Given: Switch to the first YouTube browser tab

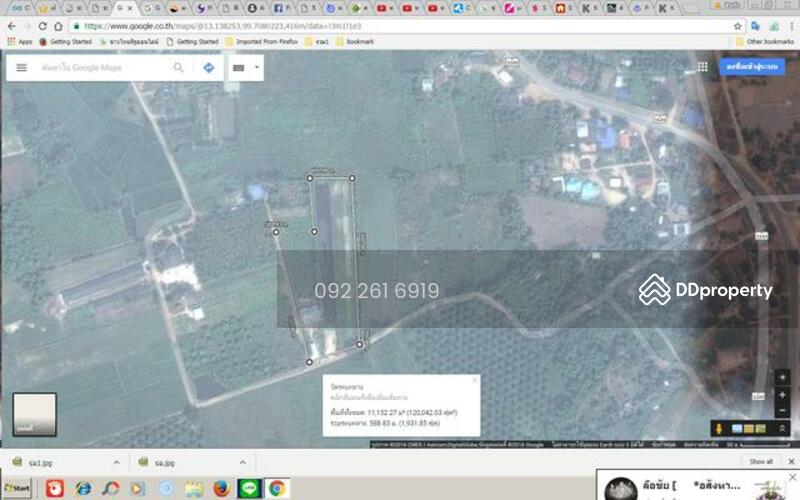Looking at the screenshot, I should pyautogui.click(x=385, y=8).
